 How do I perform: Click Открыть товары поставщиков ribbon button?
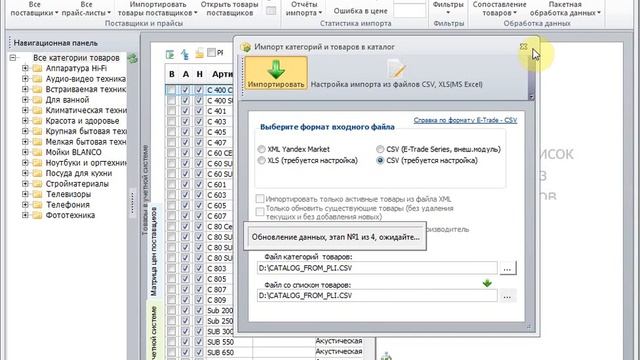coord(229,9)
